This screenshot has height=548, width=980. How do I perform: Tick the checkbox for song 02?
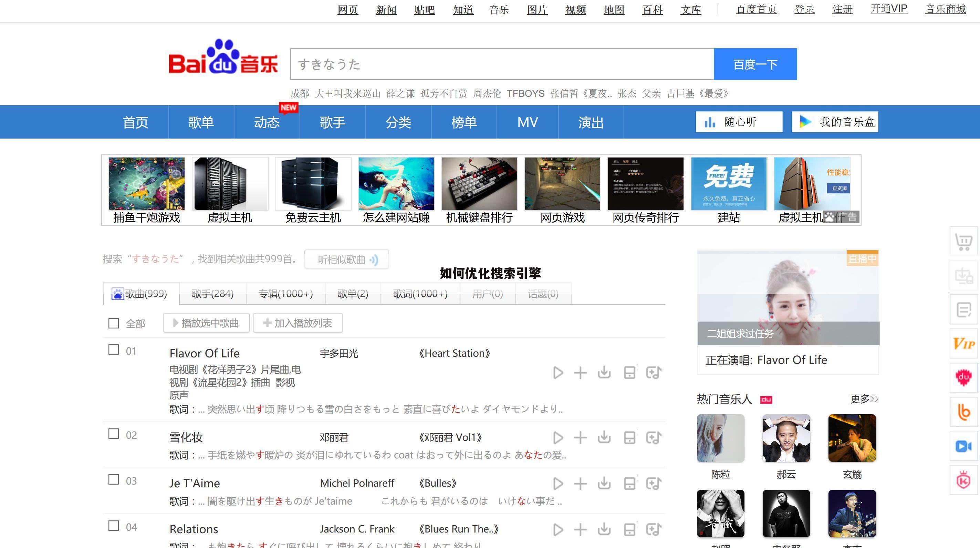[x=114, y=434]
